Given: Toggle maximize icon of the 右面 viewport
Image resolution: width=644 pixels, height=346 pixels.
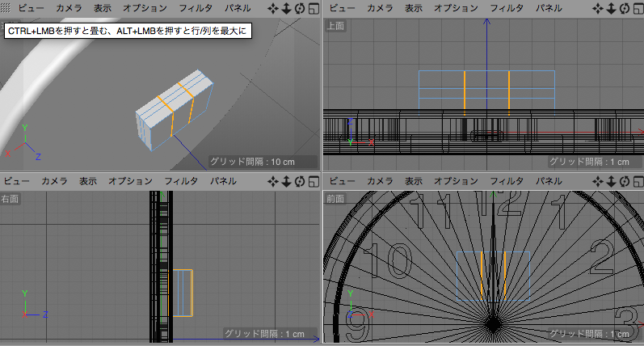Looking at the screenshot, I should [x=314, y=181].
